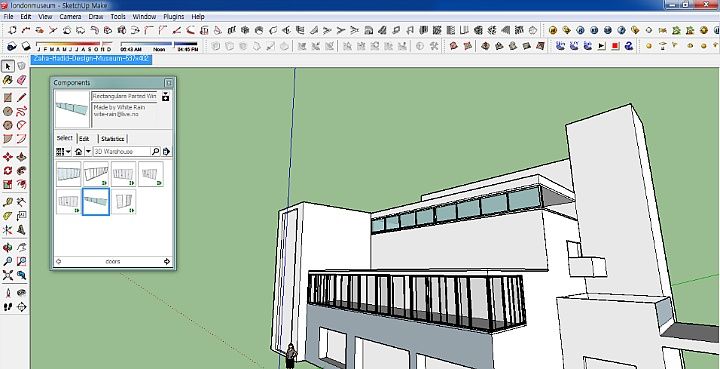Activate the Orbit camera tool
720x369 pixels.
coord(8,248)
